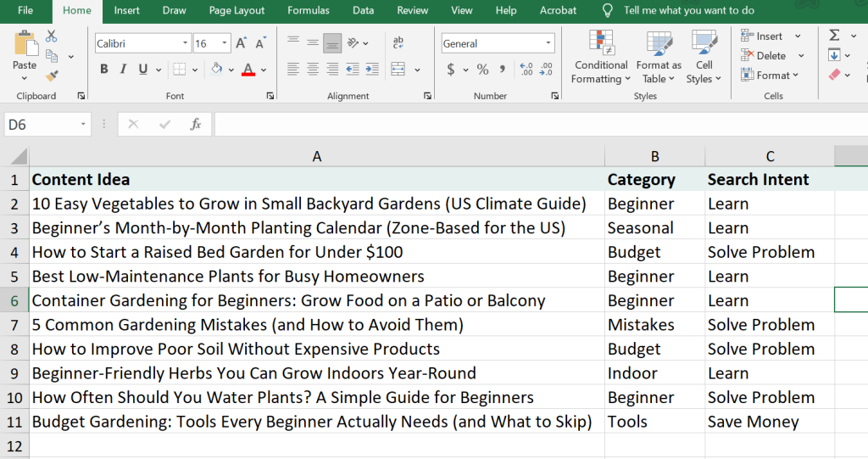Click the Fill down arrow icon

[834, 55]
